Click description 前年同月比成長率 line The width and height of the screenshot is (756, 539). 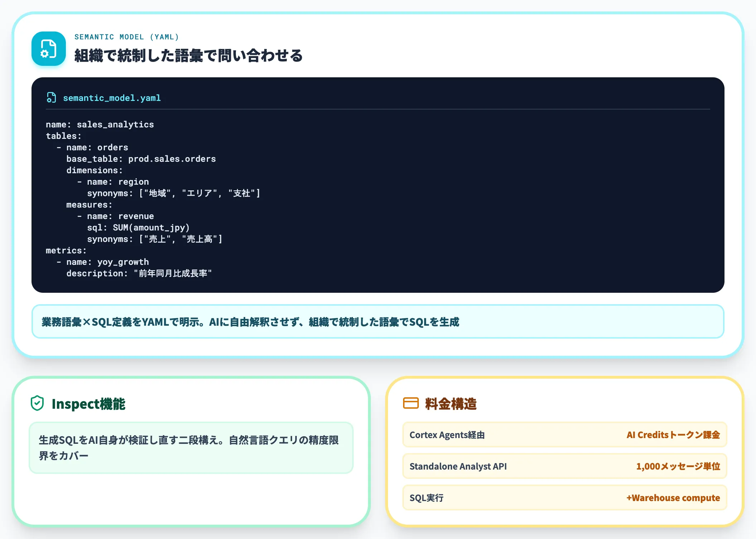pyautogui.click(x=139, y=273)
